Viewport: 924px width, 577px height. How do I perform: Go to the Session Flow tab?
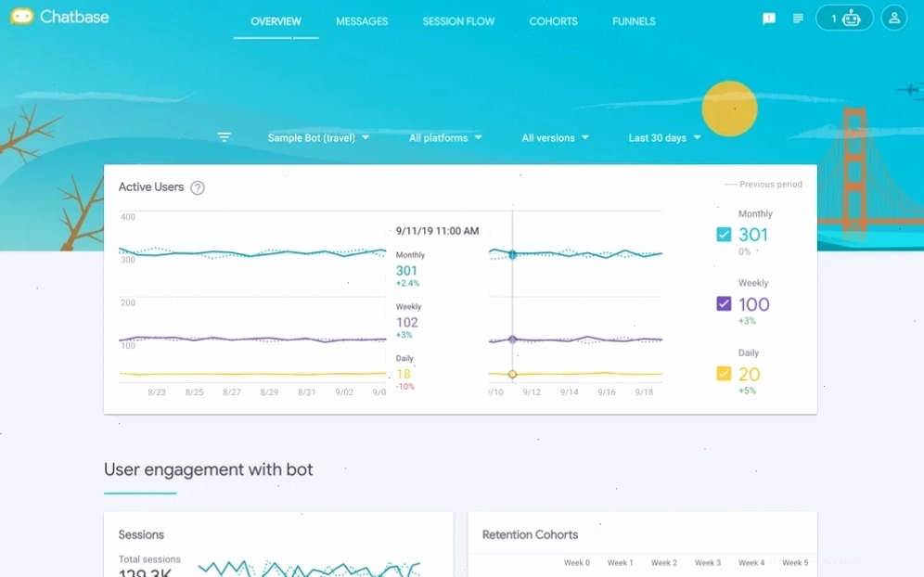458,21
